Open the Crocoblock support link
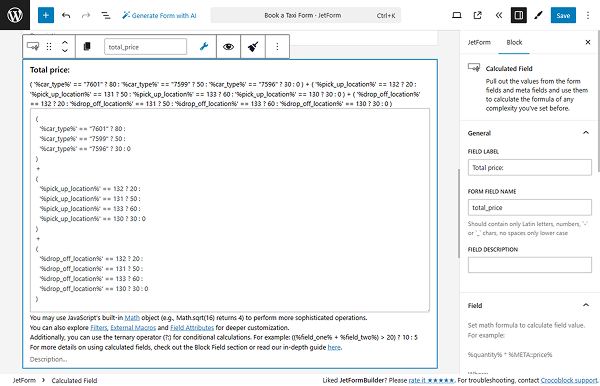 click(x=569, y=380)
